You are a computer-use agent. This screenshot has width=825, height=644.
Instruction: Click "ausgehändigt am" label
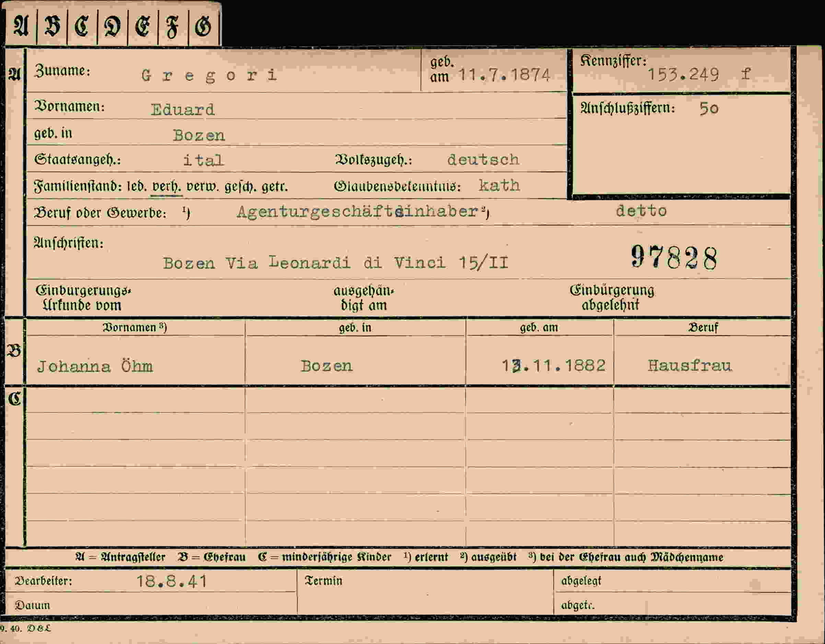363,298
